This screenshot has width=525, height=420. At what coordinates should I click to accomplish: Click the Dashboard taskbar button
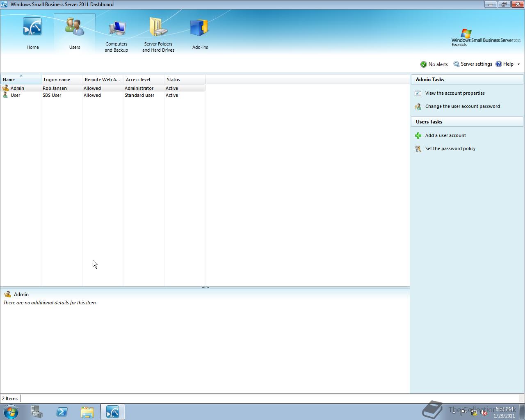click(x=112, y=412)
